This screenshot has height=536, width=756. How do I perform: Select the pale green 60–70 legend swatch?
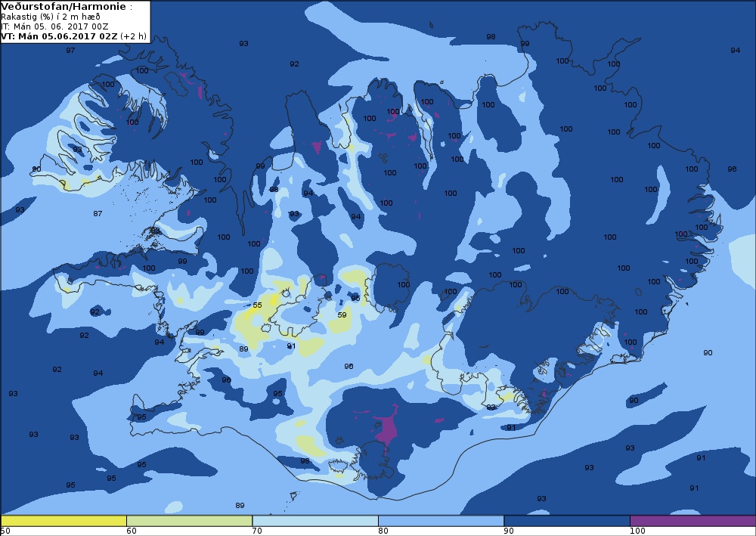pyautogui.click(x=189, y=521)
